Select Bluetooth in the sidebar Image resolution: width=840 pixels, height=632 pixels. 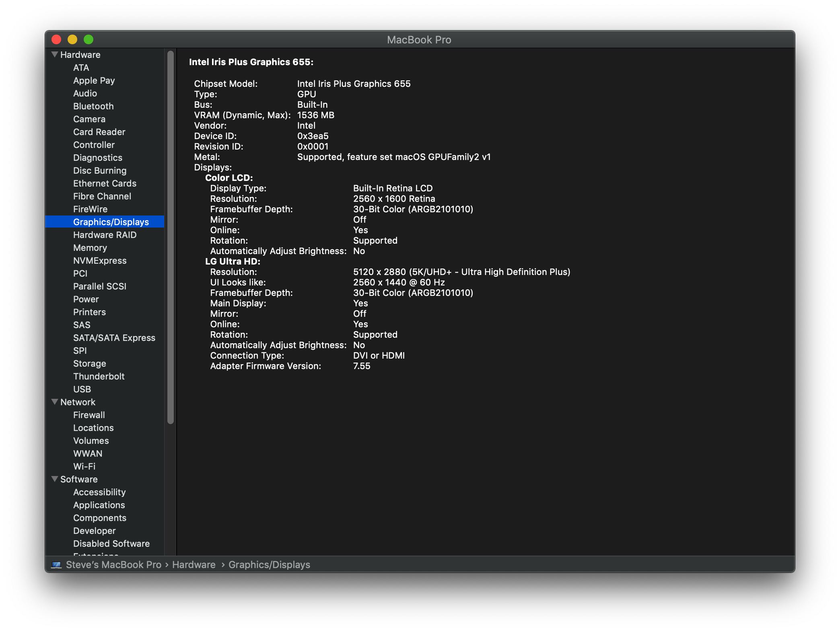93,106
